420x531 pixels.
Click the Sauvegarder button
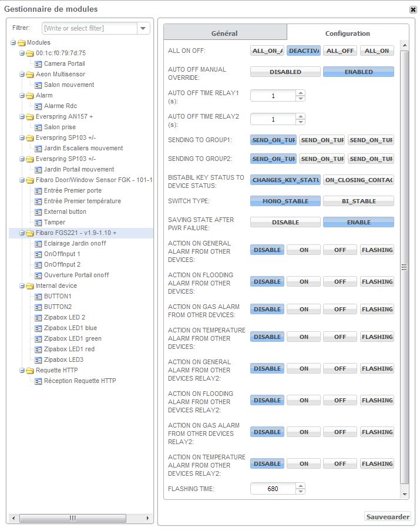coord(388,517)
